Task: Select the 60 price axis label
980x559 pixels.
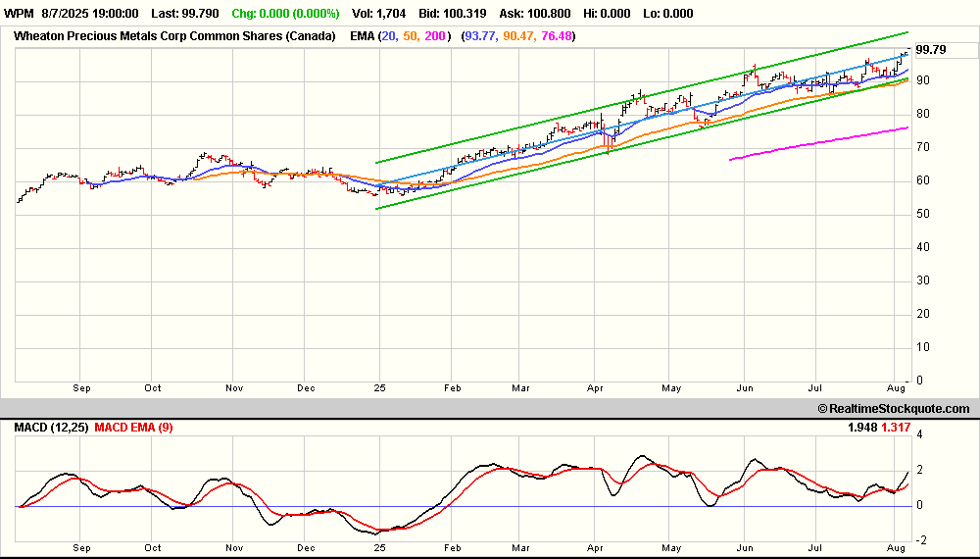Action: pos(922,180)
